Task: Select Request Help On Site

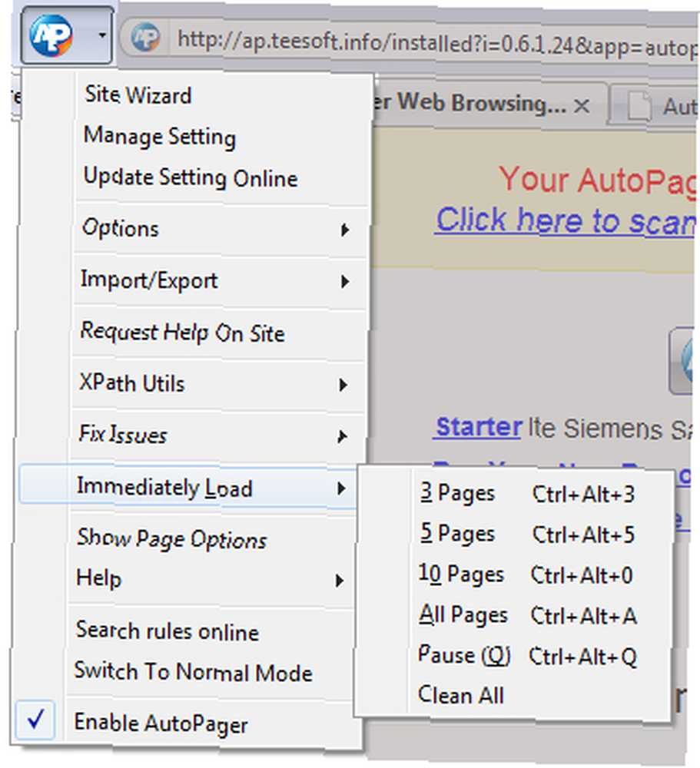Action: pos(182,333)
